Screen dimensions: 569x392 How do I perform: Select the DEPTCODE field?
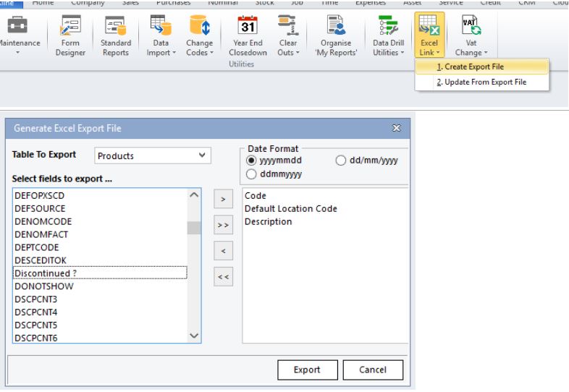pyautogui.click(x=100, y=247)
